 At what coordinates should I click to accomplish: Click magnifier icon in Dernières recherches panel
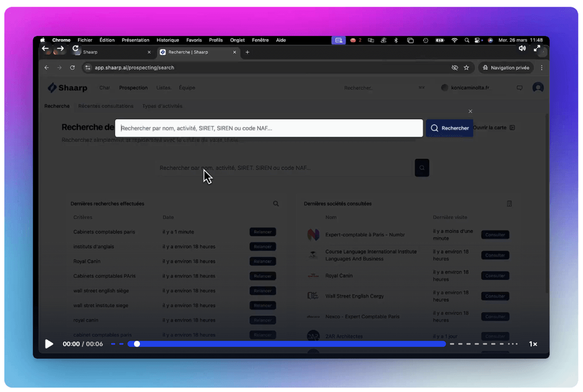click(276, 204)
